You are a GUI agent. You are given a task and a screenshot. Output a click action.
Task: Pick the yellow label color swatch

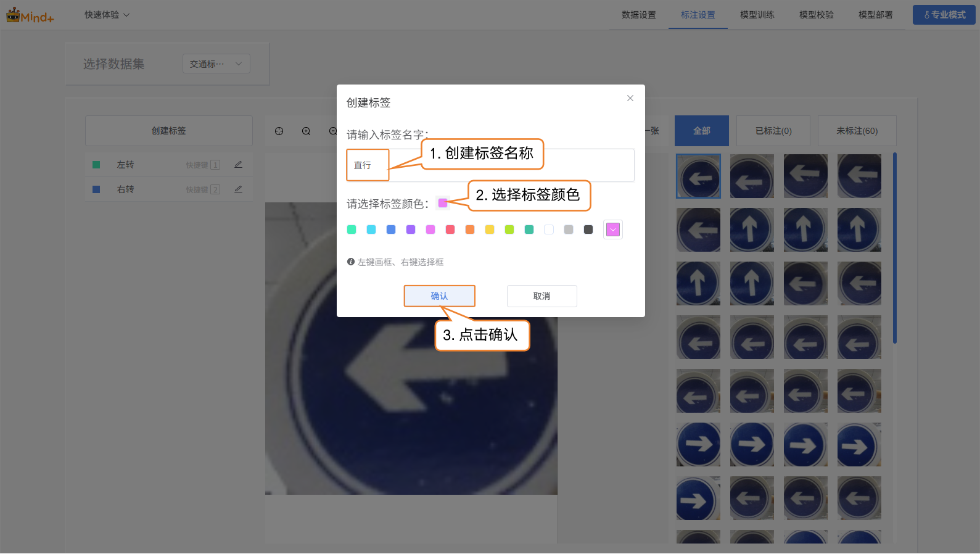490,229
